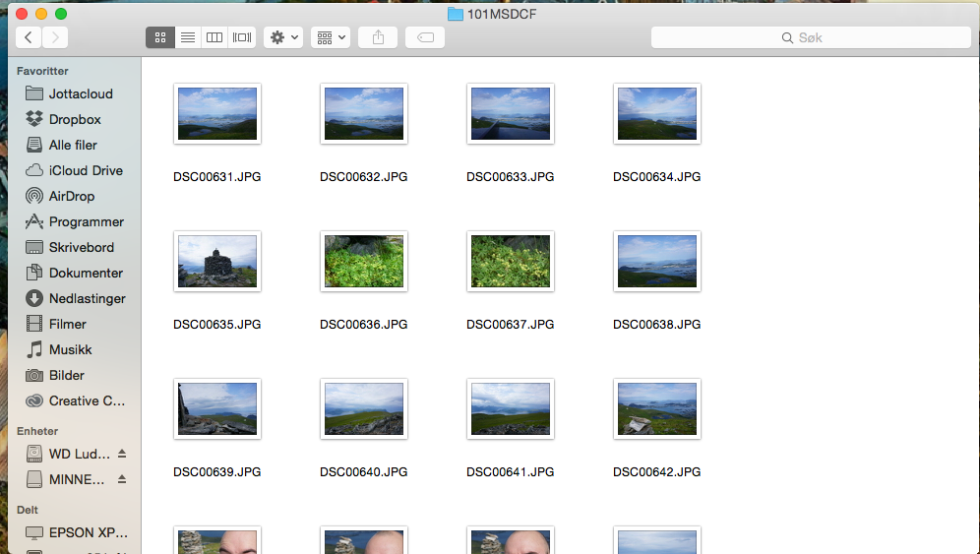Click the Edit Tags toolbar button
Screen dimensions: 980x554
click(x=425, y=37)
